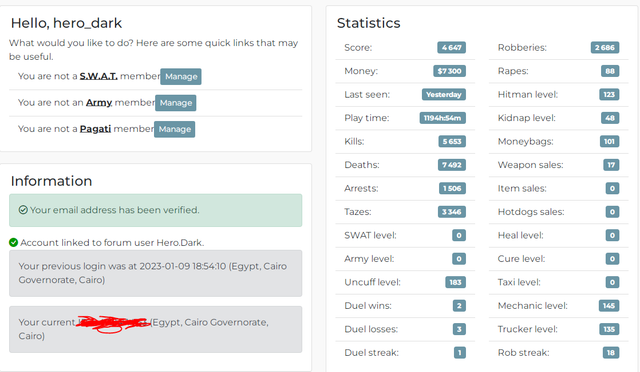Click the Heal level value badge
Screen dimensions: 640x372
click(x=612, y=235)
